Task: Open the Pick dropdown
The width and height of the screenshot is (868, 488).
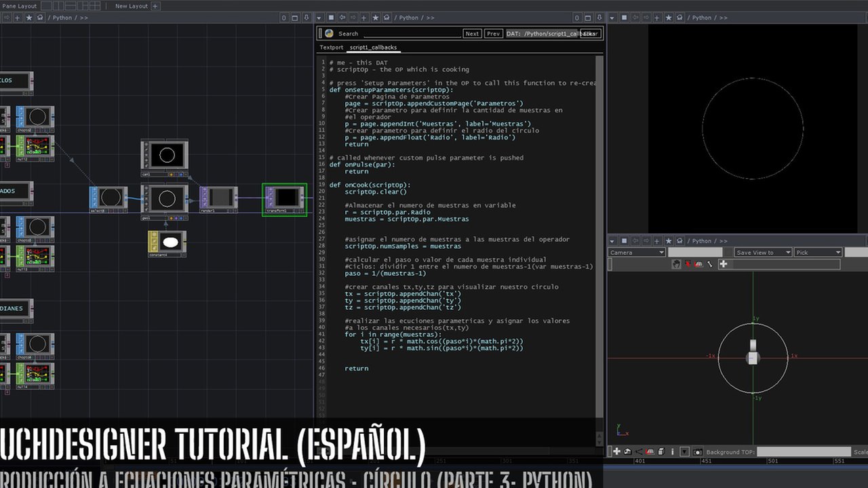Action: pyautogui.click(x=818, y=252)
